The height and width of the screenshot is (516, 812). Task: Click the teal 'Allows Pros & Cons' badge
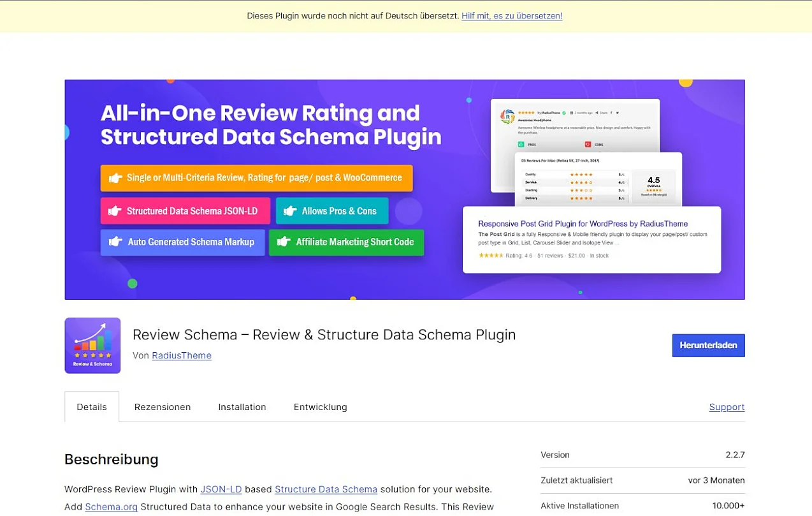click(x=332, y=211)
